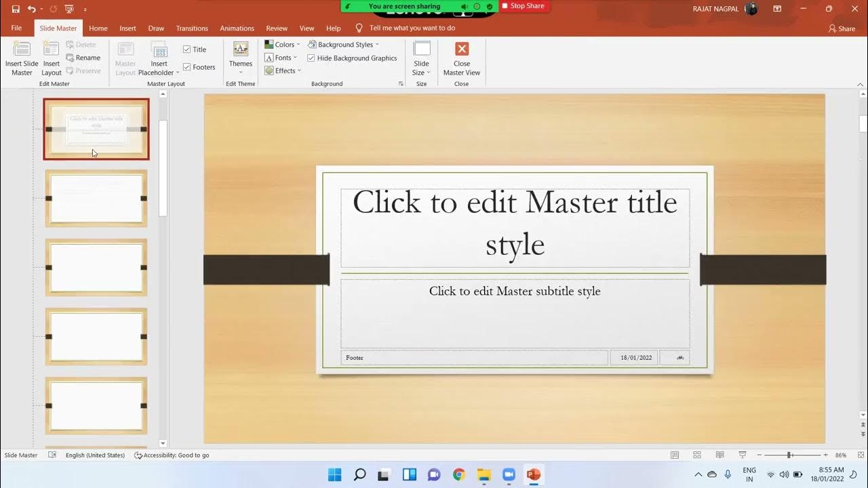Click the Stop Share button
The height and width of the screenshot is (488, 868).
[523, 6]
